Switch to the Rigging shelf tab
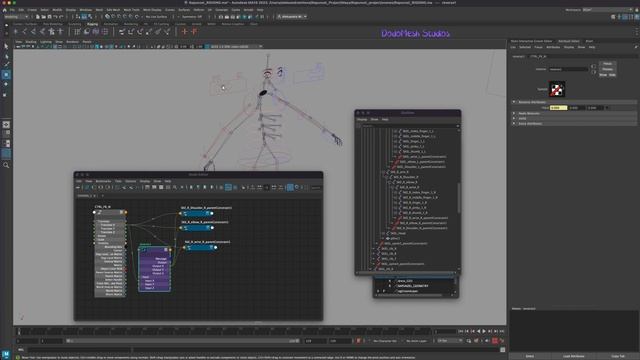Screen dimensions: 640x360 pyautogui.click(x=93, y=24)
